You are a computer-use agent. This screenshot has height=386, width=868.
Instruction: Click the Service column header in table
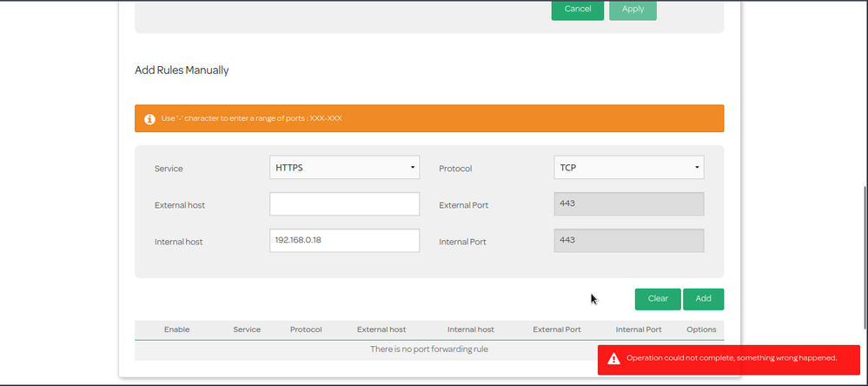pos(247,330)
